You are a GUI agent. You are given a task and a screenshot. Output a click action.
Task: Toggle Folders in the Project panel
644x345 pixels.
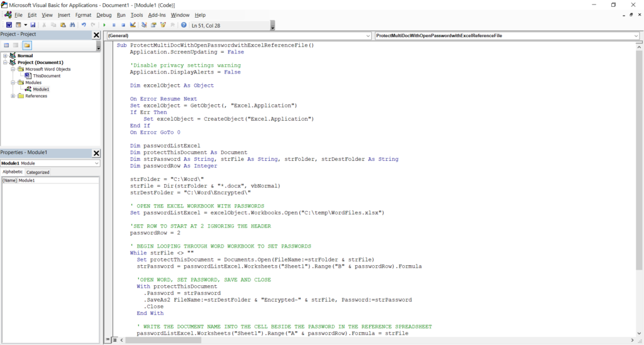point(27,45)
